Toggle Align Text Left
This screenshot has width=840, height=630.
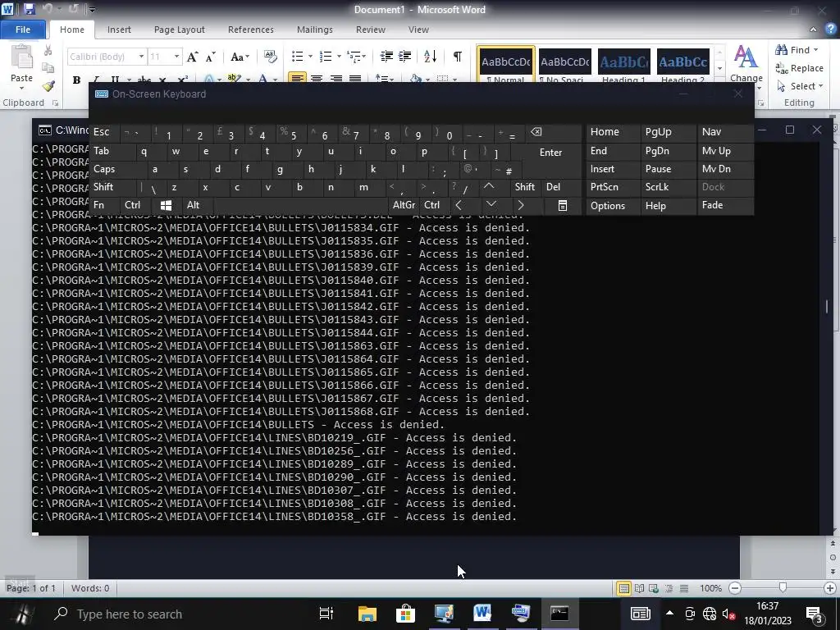(x=297, y=79)
